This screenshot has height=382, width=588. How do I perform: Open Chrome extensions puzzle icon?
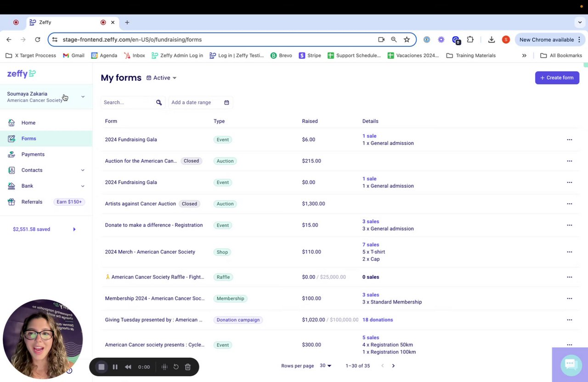(470, 39)
